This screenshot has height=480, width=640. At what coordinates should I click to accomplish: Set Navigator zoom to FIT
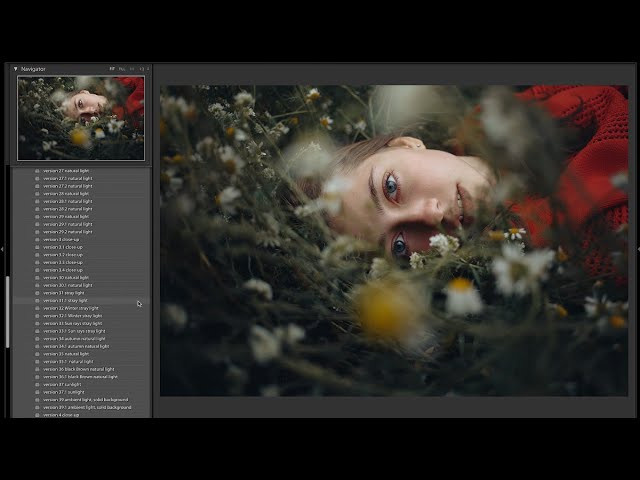[112, 69]
